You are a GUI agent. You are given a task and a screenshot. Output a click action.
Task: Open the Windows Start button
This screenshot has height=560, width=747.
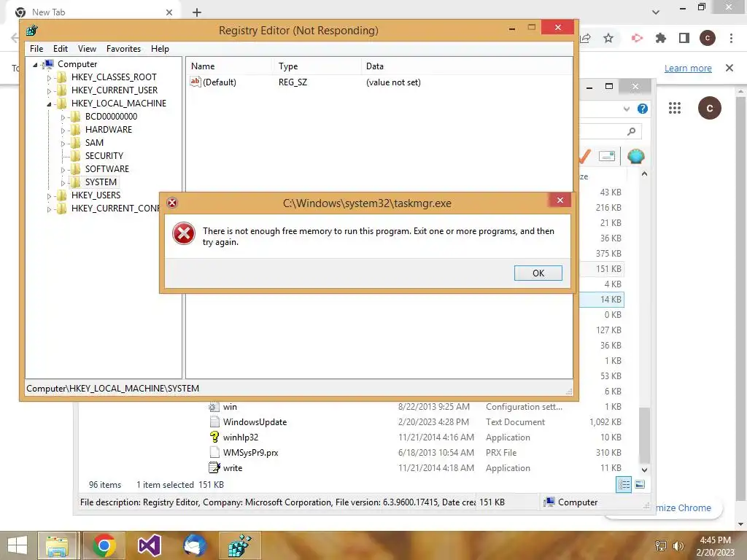(18, 545)
